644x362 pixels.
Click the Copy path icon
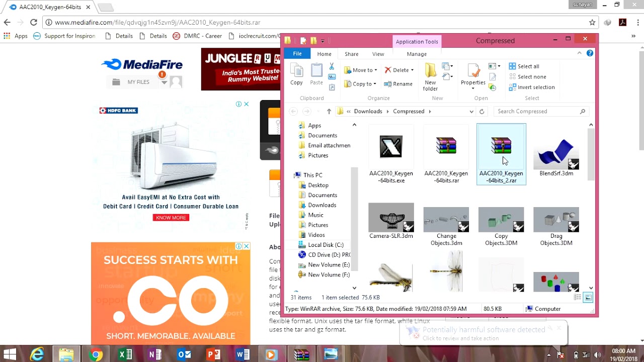tap(332, 77)
